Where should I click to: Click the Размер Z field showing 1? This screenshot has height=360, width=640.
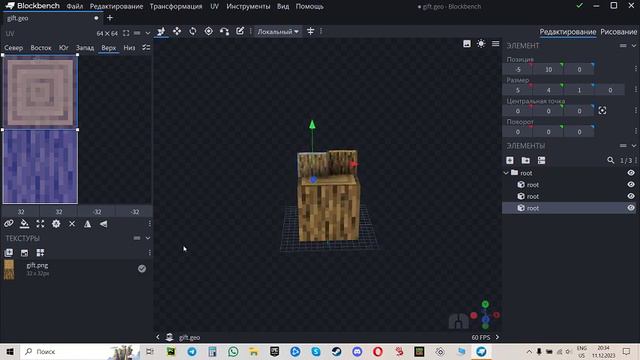tap(579, 90)
